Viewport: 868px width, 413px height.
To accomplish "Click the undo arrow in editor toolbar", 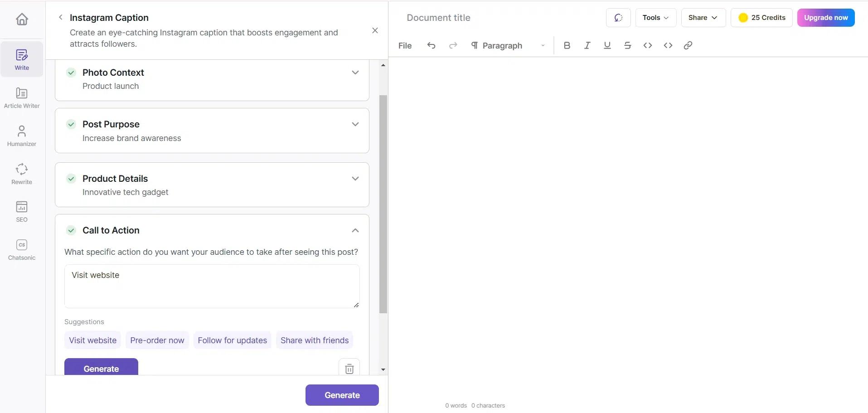I will click(431, 45).
